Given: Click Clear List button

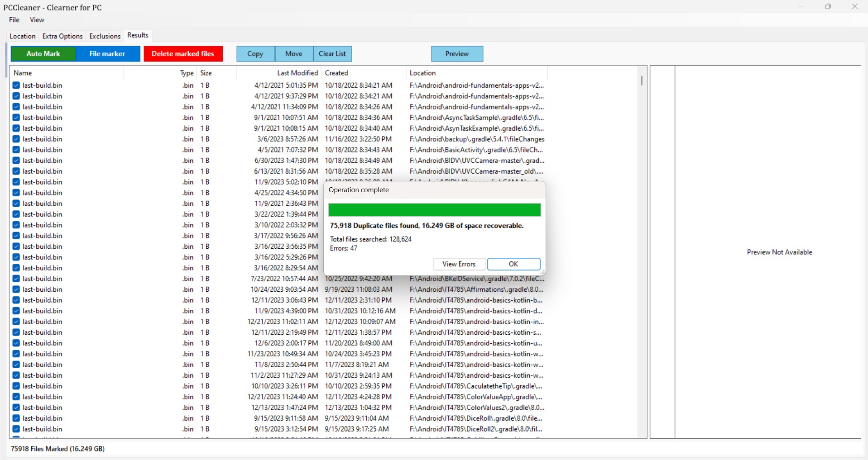Looking at the screenshot, I should pyautogui.click(x=332, y=54).
